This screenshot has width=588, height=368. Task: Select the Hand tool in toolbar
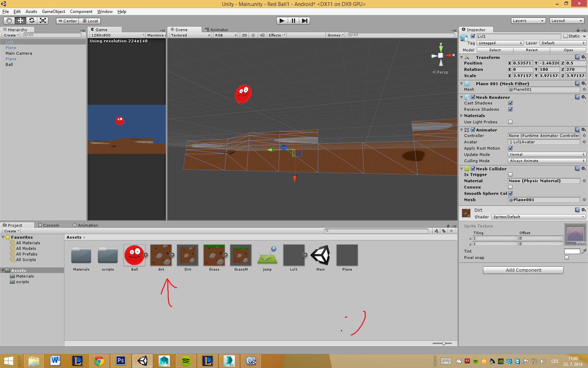click(9, 21)
